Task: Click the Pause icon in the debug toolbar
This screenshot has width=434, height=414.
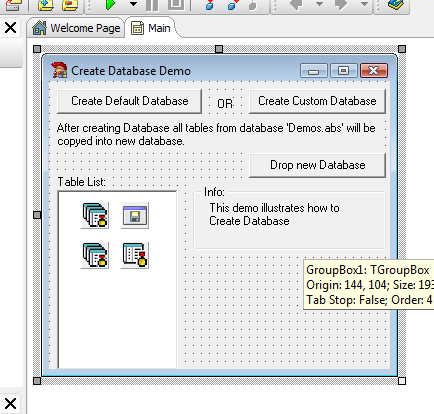Action: coord(152,4)
